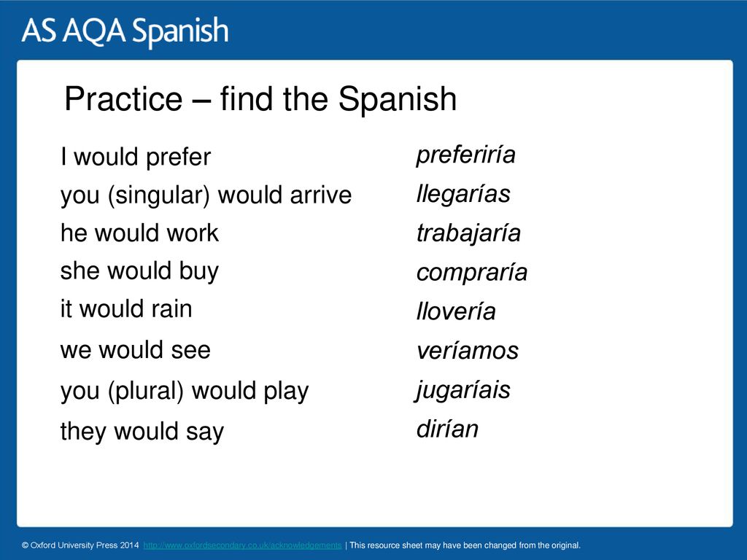Click you (plural) would play text

(x=185, y=392)
